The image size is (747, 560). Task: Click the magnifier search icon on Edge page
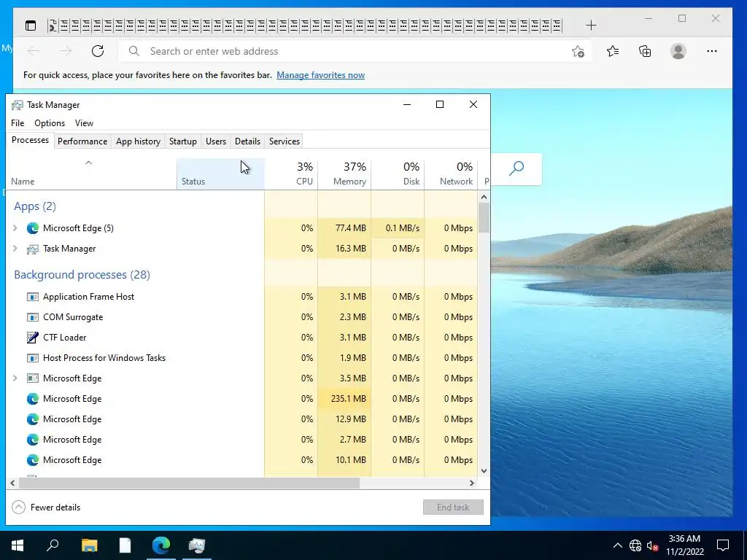coord(516,168)
